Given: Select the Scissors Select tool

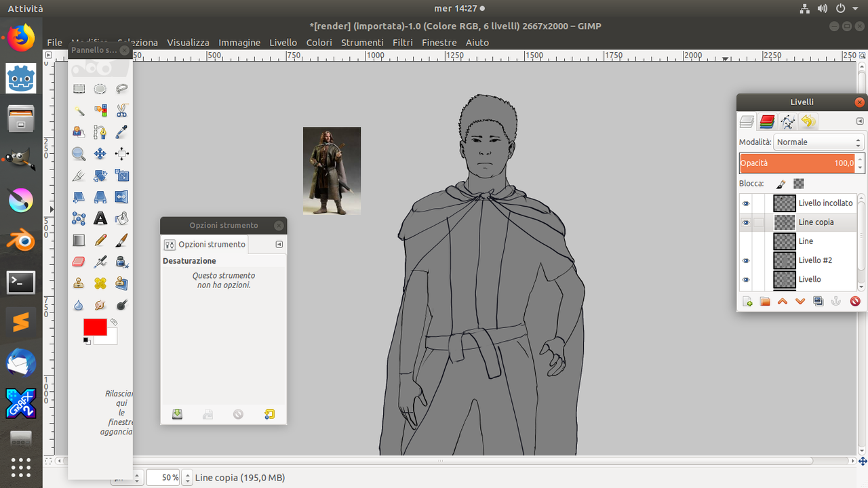Looking at the screenshot, I should [122, 110].
